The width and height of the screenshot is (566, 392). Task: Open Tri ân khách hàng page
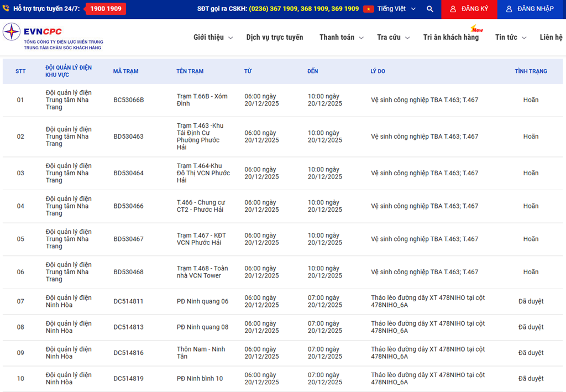tap(451, 37)
